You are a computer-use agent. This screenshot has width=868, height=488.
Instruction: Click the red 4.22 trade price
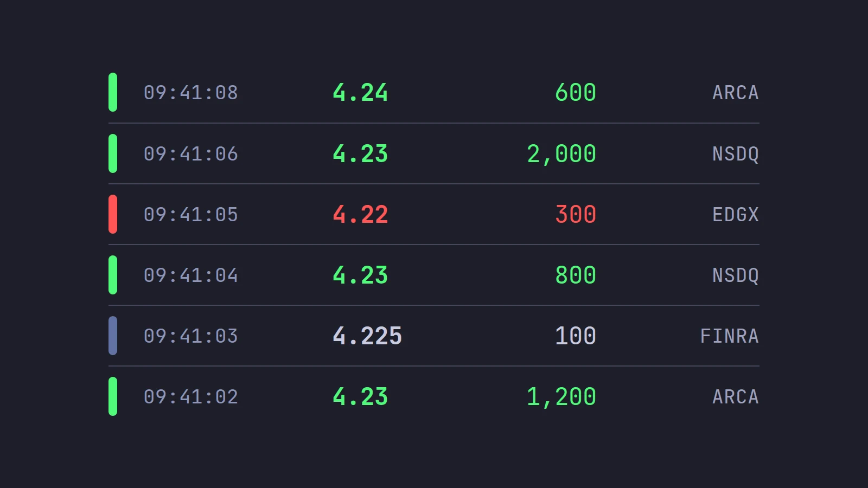coord(360,215)
